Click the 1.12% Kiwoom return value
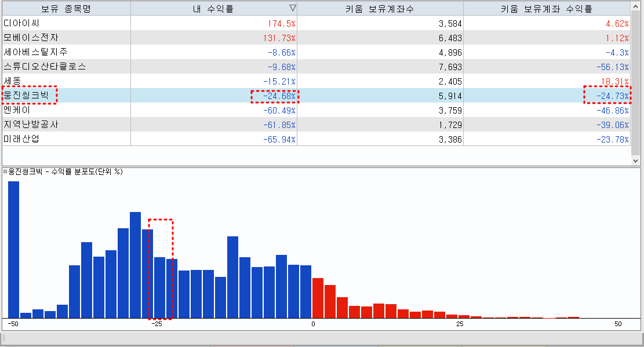 click(x=617, y=38)
